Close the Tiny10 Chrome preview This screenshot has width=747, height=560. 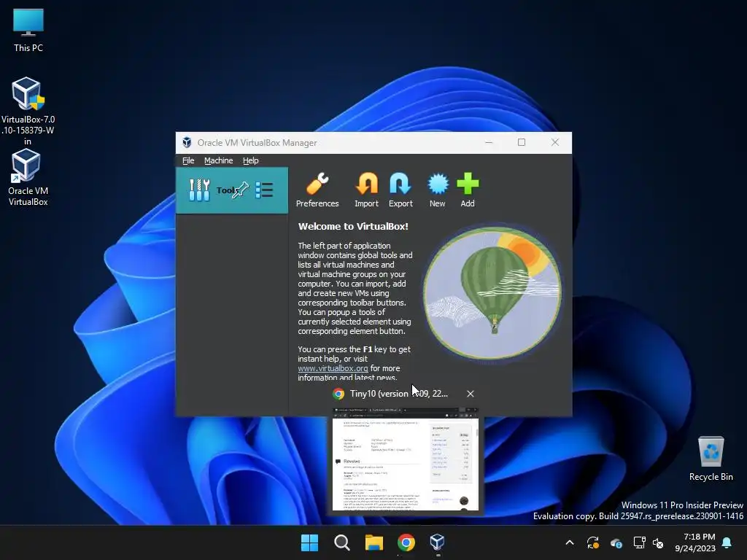(x=471, y=394)
